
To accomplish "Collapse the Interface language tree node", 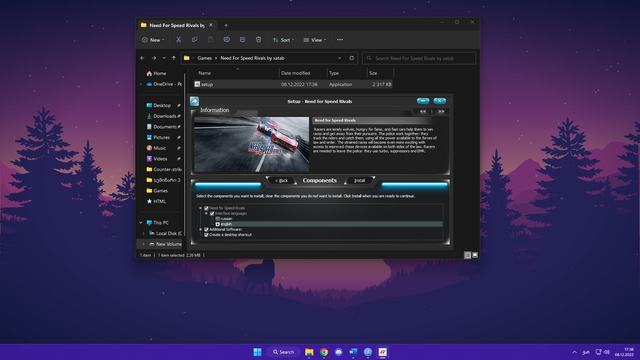I will tap(206, 213).
